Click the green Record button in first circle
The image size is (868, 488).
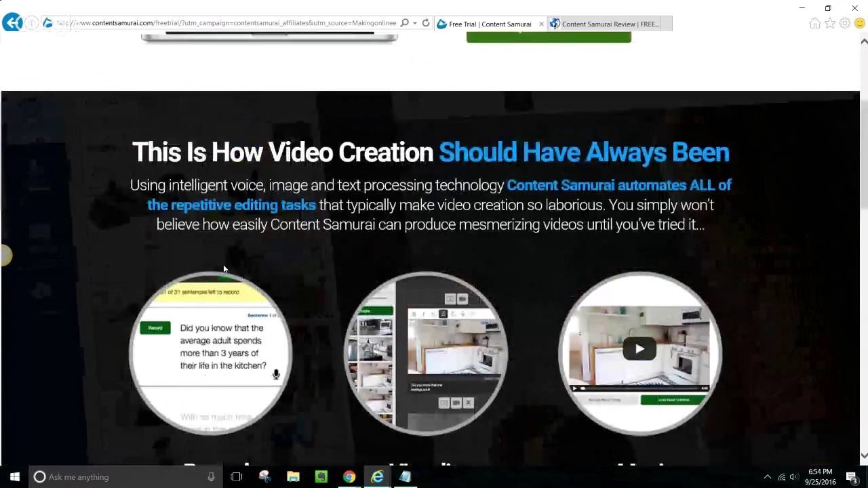[155, 328]
